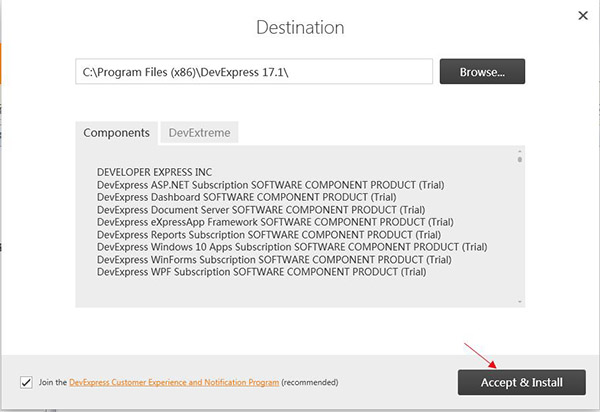Toggle the Join Customer Experience Program checkbox
Screen dimensions: 600x412
click(x=26, y=382)
